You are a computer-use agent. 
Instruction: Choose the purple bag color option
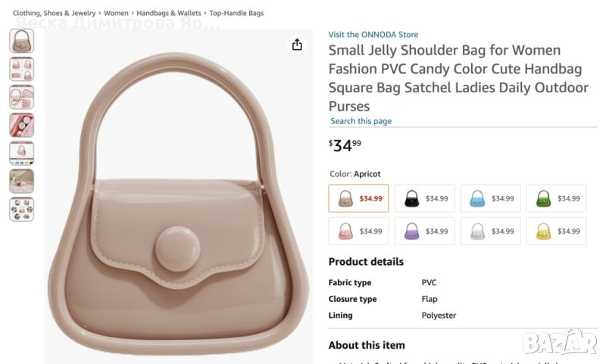pyautogui.click(x=424, y=232)
